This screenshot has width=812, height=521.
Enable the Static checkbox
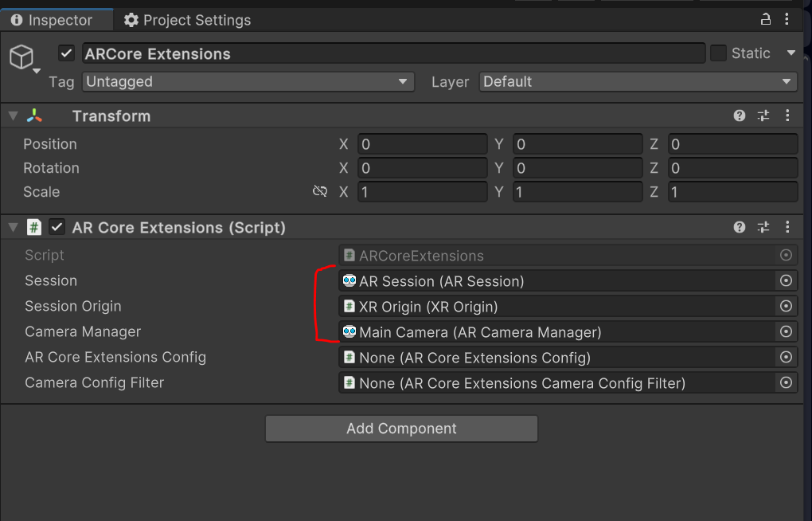click(x=718, y=53)
